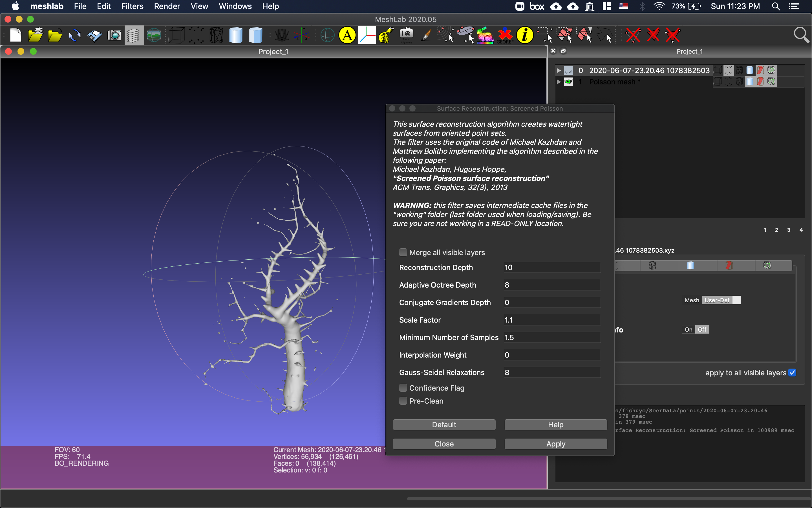812x508 pixels.
Task: Open the File menu
Action: click(x=80, y=6)
